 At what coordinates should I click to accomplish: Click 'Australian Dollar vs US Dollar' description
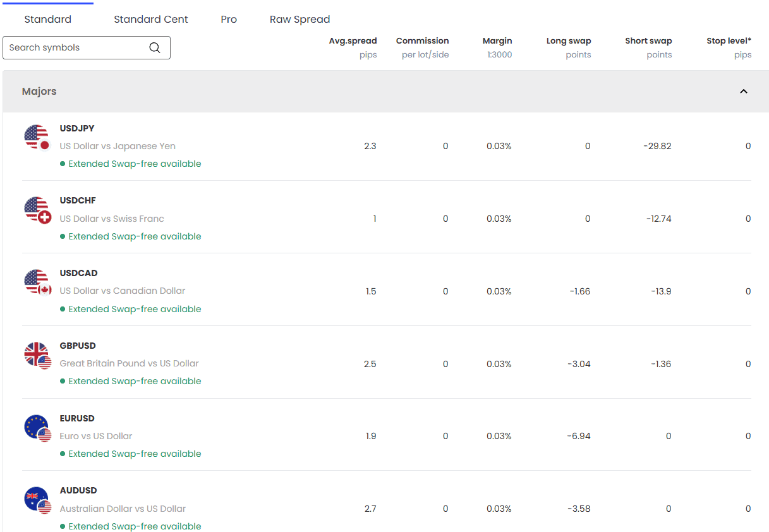[x=123, y=509]
